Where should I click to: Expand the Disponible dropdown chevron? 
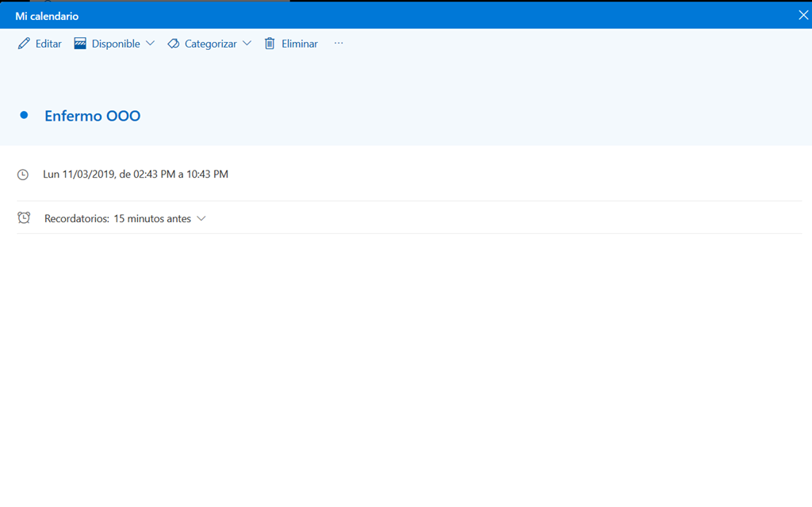tap(150, 44)
